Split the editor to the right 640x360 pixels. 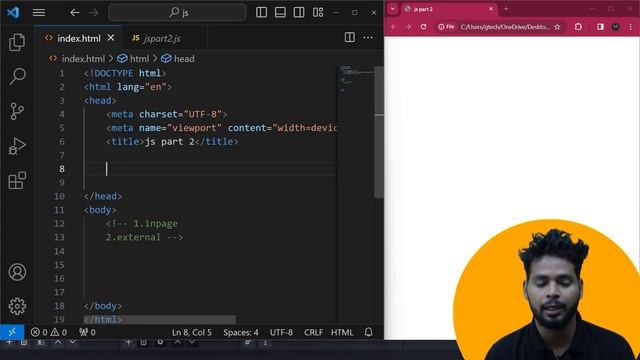coord(349,38)
